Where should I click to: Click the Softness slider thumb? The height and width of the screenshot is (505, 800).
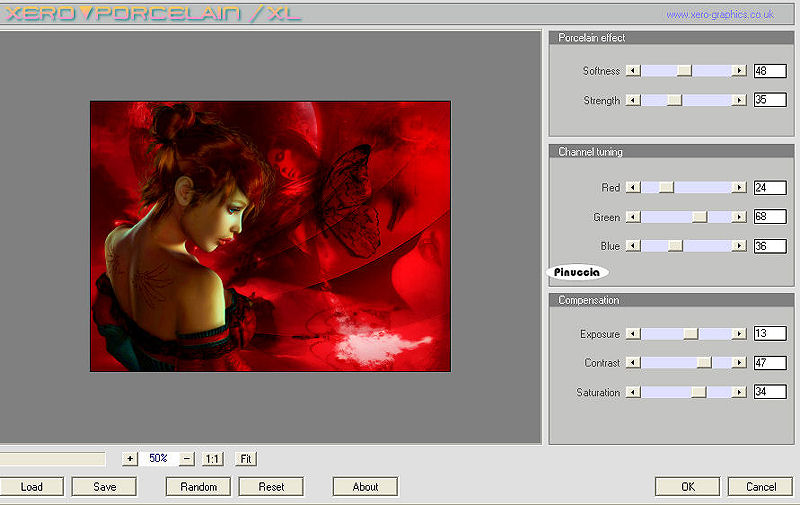[684, 70]
